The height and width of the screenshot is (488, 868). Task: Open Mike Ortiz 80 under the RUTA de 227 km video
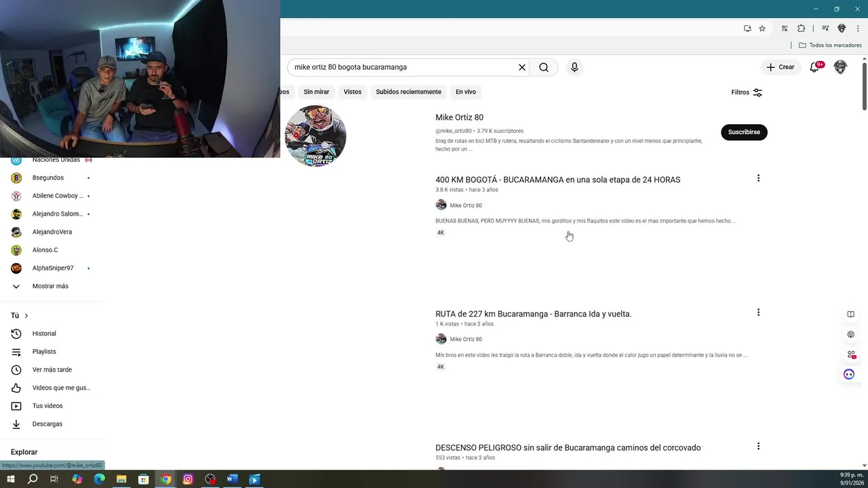pyautogui.click(x=466, y=339)
